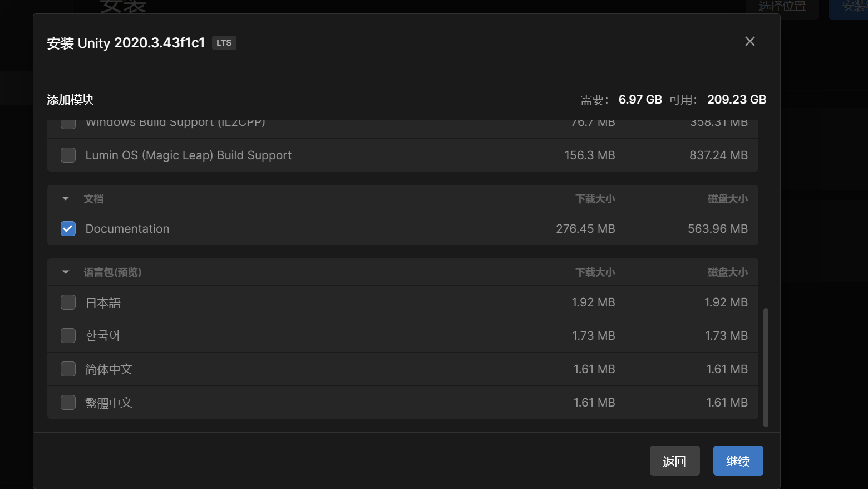Enable the 日本語 language pack checkbox
The height and width of the screenshot is (489, 868).
68,302
